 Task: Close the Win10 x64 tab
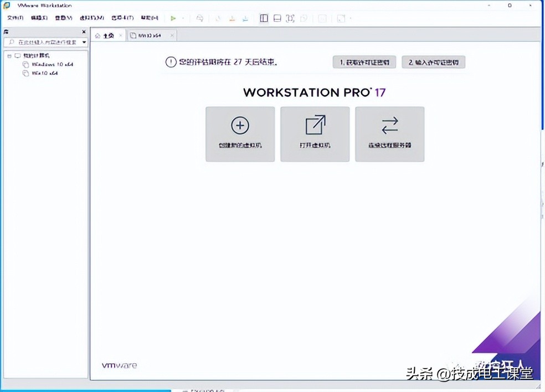click(x=172, y=35)
